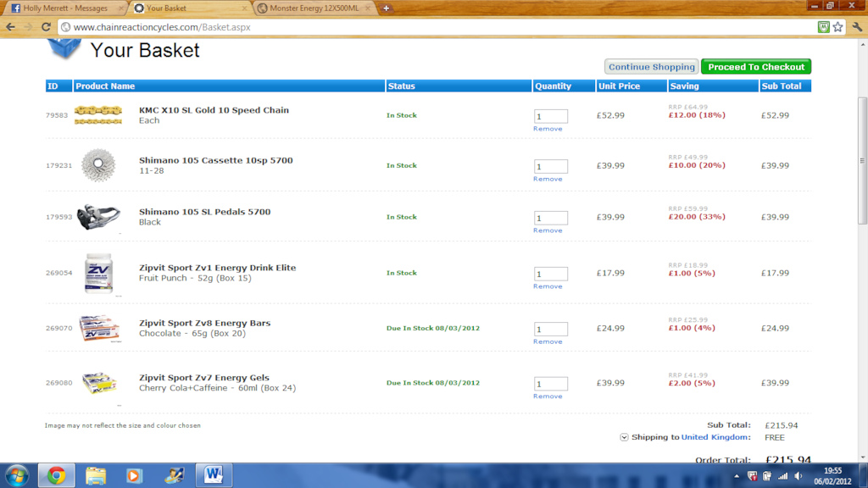Image resolution: width=868 pixels, height=488 pixels.
Task: Edit quantity for Zv1 Energy Drink
Action: (551, 274)
